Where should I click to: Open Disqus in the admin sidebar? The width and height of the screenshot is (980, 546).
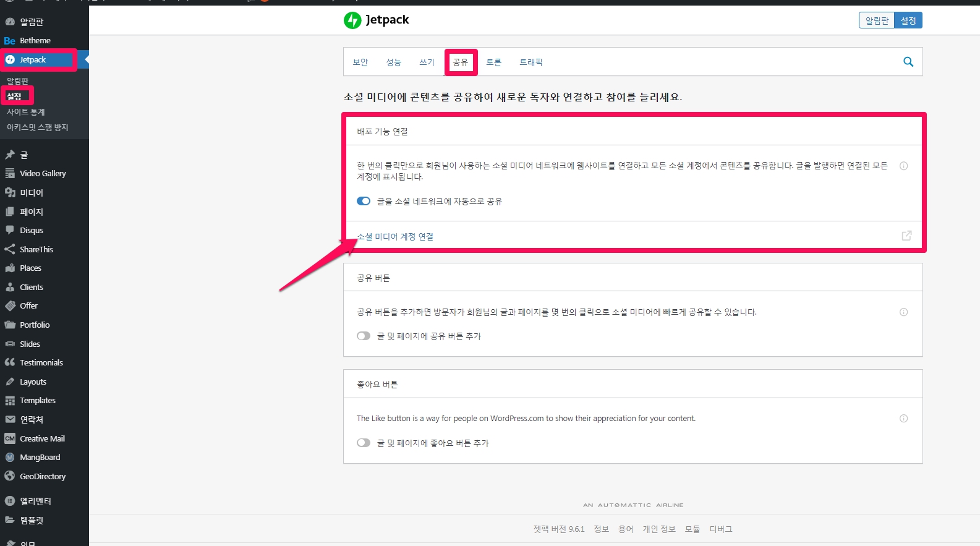tap(31, 230)
